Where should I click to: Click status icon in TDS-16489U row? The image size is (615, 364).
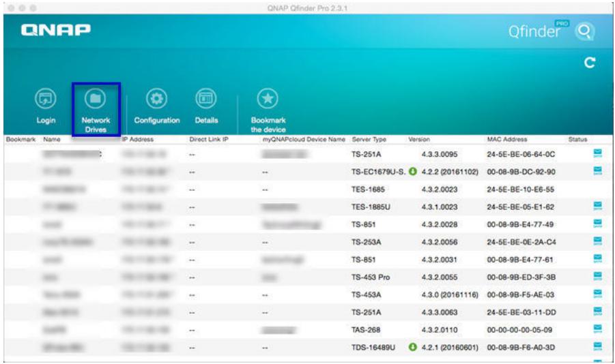[x=597, y=346]
